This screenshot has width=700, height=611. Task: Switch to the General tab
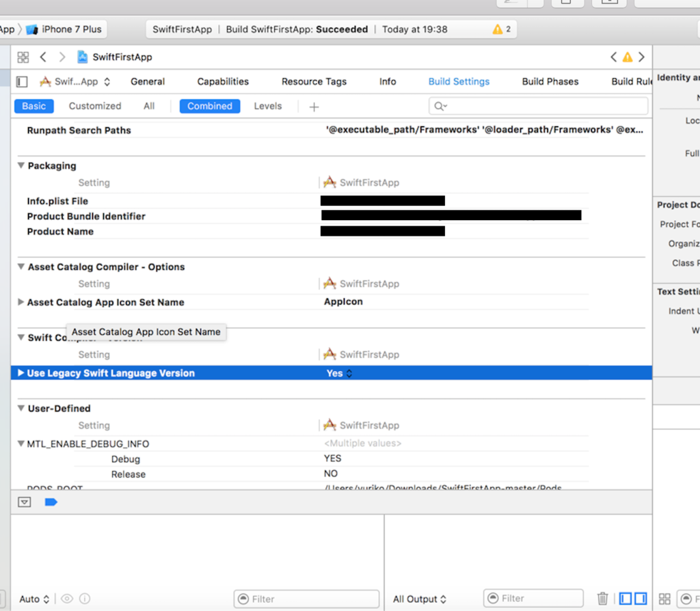click(x=148, y=82)
